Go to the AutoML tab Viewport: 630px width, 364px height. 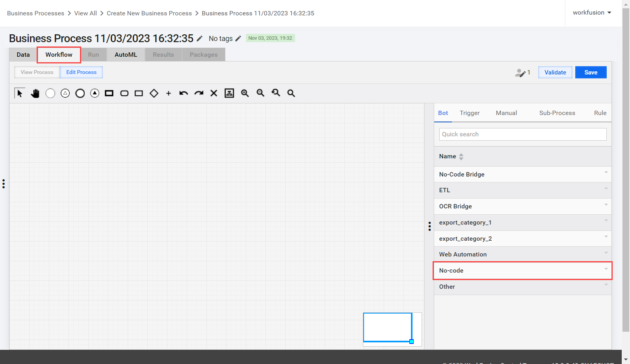[x=126, y=55]
